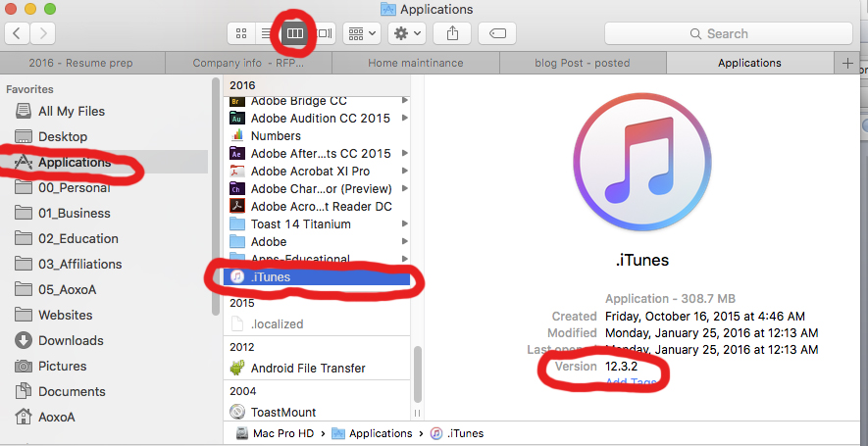
Task: Go forward with the right arrow button
Action: [42, 33]
